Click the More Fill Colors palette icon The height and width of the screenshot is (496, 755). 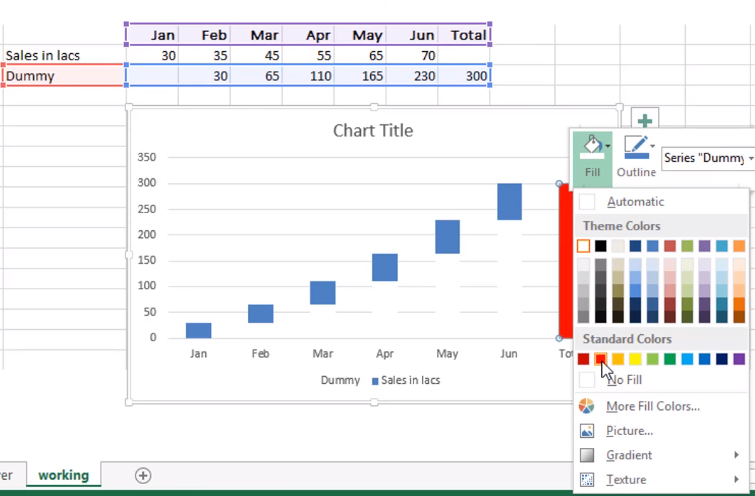click(586, 406)
